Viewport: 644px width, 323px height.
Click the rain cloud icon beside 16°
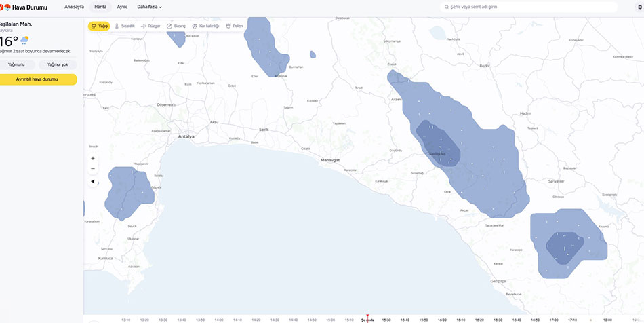24,41
